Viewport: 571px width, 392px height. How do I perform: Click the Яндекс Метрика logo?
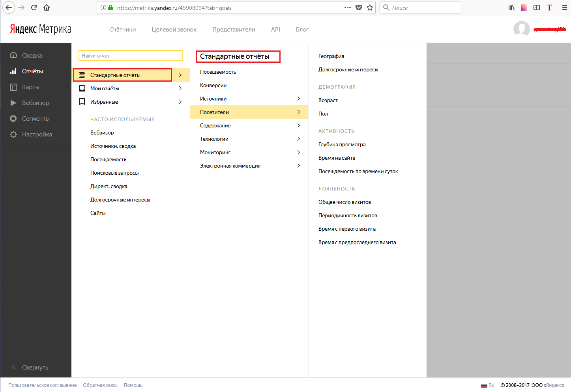click(41, 29)
